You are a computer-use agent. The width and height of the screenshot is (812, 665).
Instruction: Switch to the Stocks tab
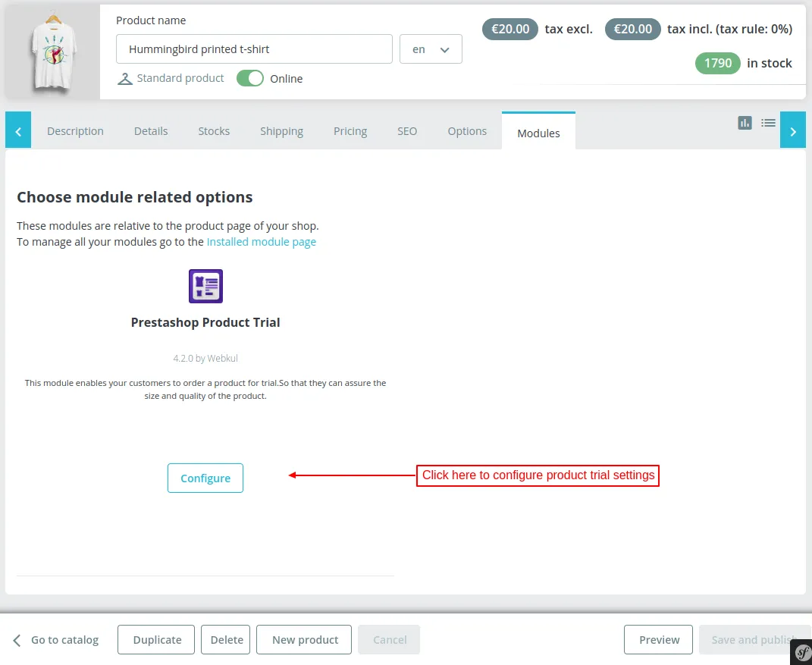214,131
